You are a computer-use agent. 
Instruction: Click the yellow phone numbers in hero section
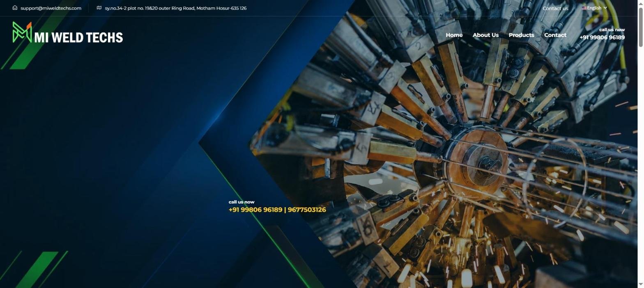click(277, 210)
